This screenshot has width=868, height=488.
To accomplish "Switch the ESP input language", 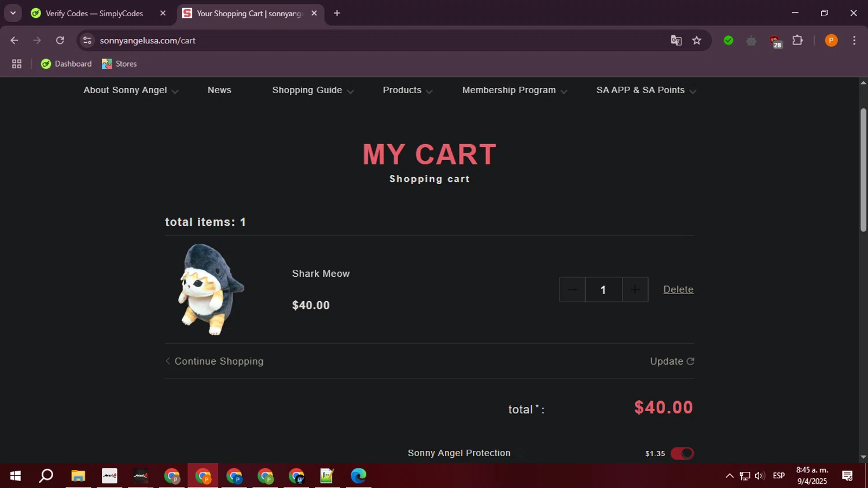I will [x=779, y=476].
